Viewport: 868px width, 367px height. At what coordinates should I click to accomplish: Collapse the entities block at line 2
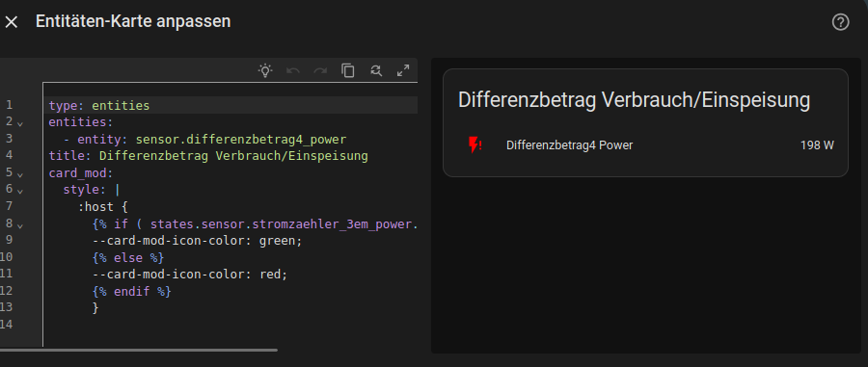coord(20,123)
